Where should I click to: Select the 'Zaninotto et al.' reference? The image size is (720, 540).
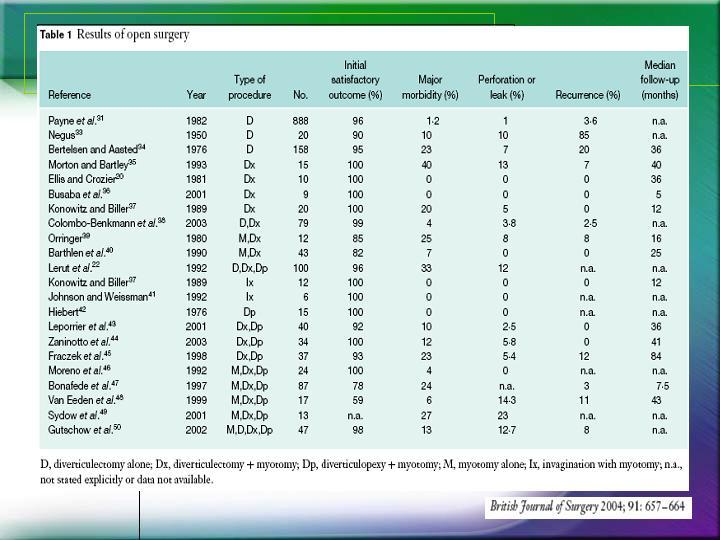click(83, 341)
